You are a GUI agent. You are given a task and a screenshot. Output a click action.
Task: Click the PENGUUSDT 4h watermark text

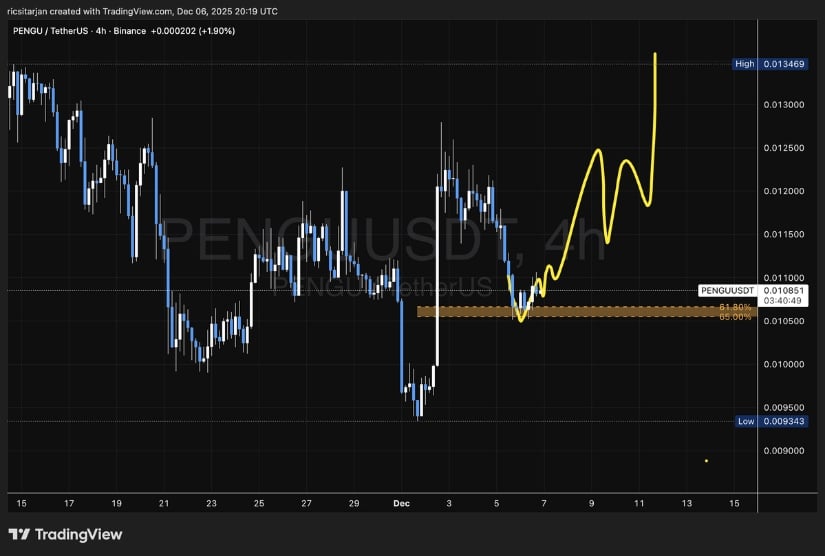(385, 240)
